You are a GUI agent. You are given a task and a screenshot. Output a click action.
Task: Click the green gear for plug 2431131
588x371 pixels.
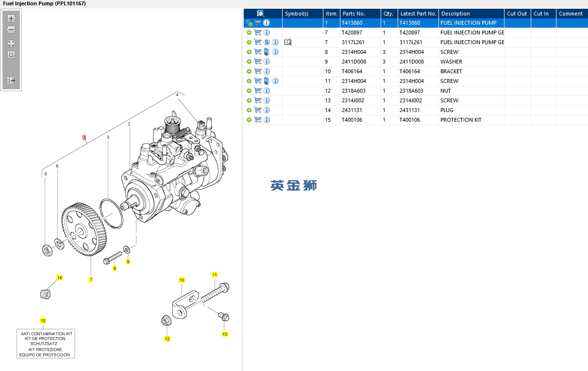pyautogui.click(x=249, y=110)
